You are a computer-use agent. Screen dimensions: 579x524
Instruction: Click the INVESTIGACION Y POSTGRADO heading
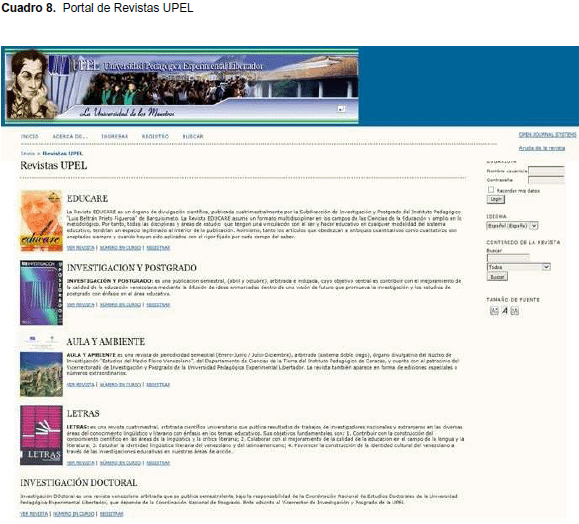pyautogui.click(x=131, y=268)
